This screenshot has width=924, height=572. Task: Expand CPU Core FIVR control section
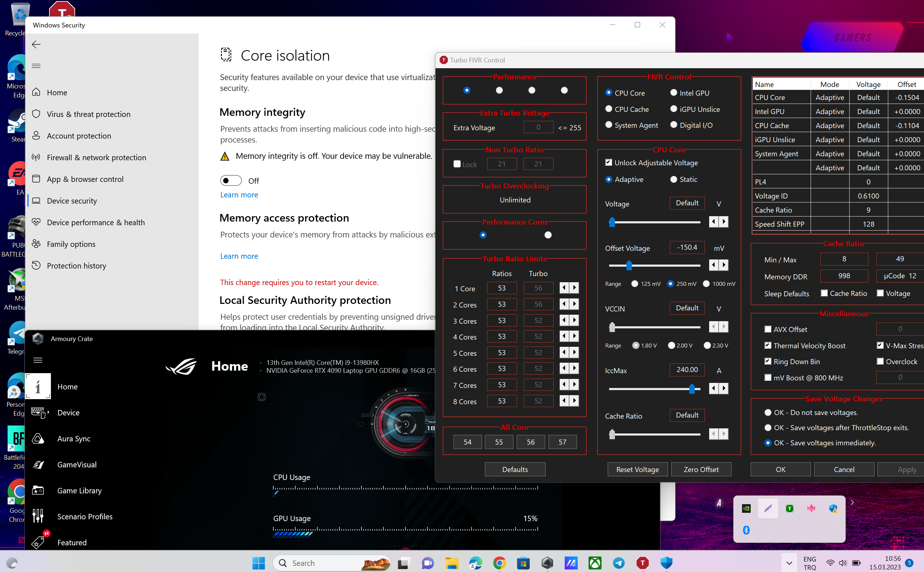pyautogui.click(x=608, y=92)
